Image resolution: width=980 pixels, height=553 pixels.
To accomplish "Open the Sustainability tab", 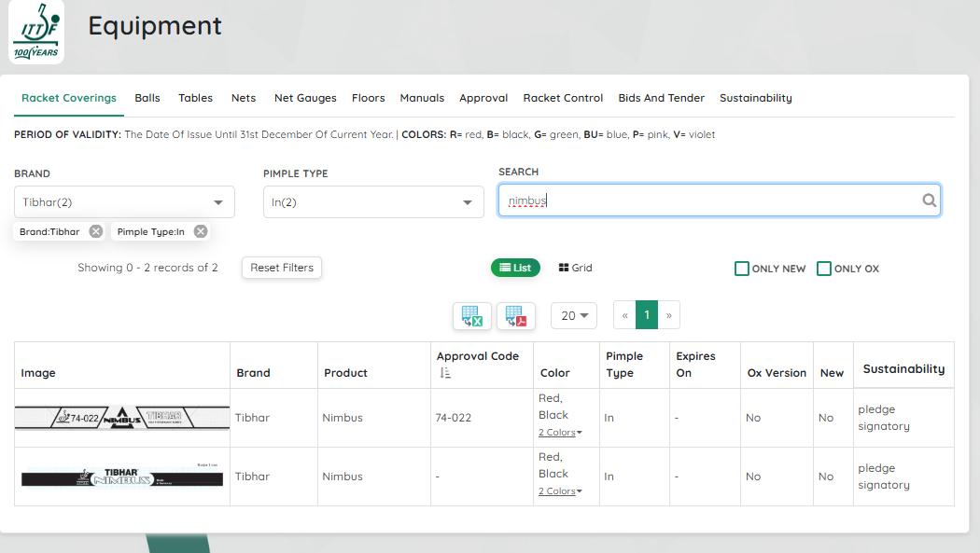I will point(756,98).
